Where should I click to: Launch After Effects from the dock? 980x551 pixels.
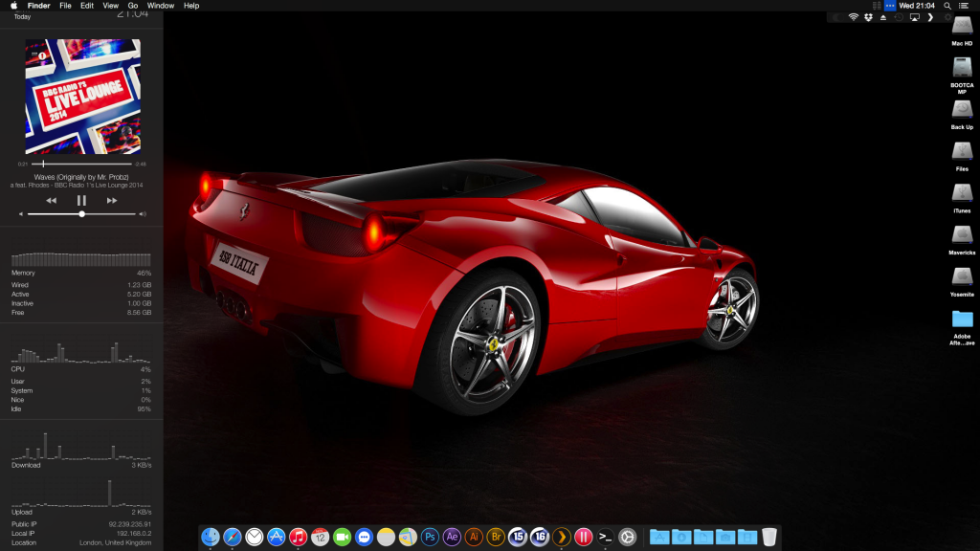pos(452,538)
